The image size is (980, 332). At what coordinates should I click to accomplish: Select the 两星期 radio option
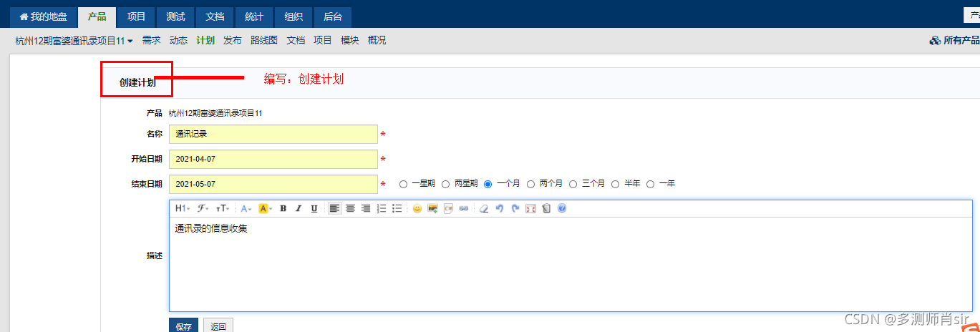point(446,184)
